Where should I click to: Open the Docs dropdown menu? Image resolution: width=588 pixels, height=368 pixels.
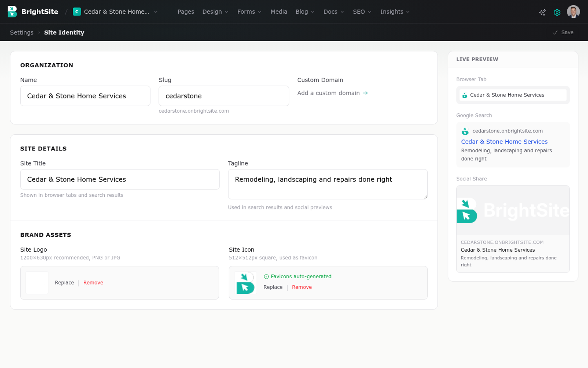[334, 12]
